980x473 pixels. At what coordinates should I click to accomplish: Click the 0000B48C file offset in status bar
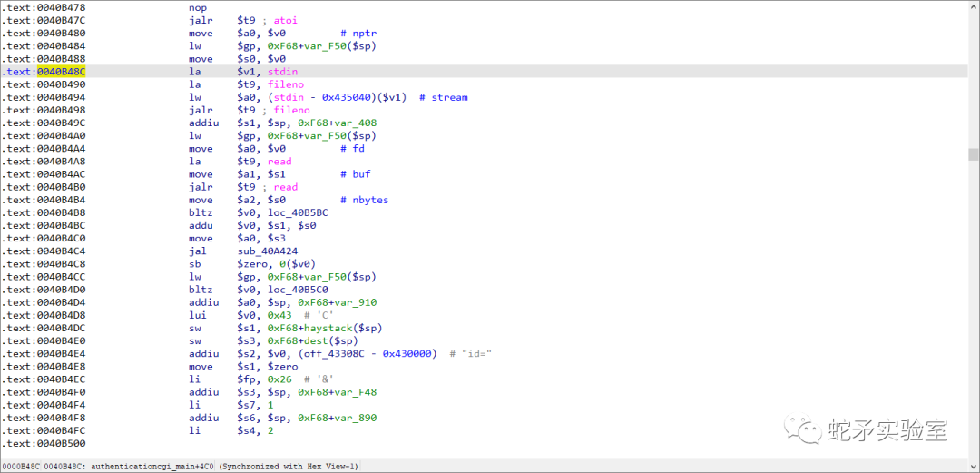(x=21, y=467)
